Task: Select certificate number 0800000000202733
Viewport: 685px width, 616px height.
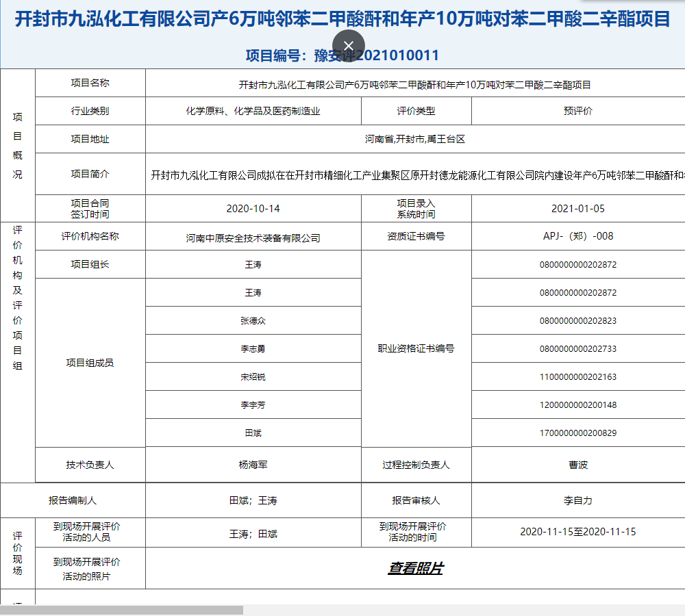Action: 578,349
